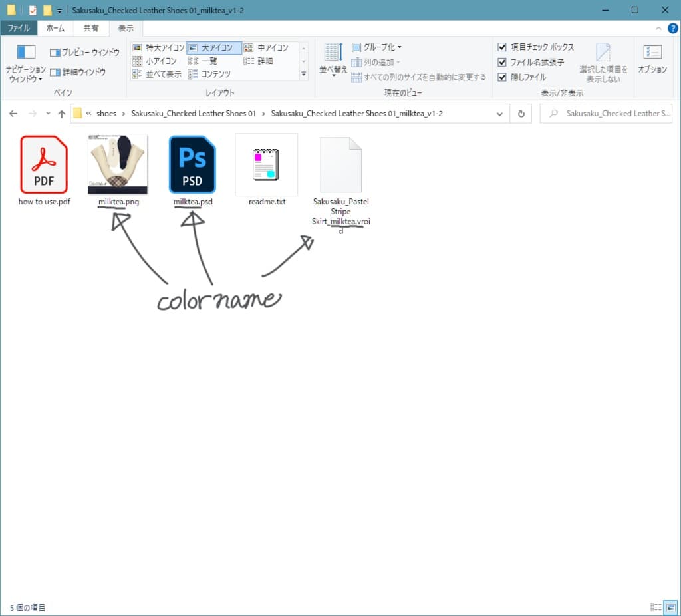
Task: Select the readme.txt file icon
Action: [267, 164]
